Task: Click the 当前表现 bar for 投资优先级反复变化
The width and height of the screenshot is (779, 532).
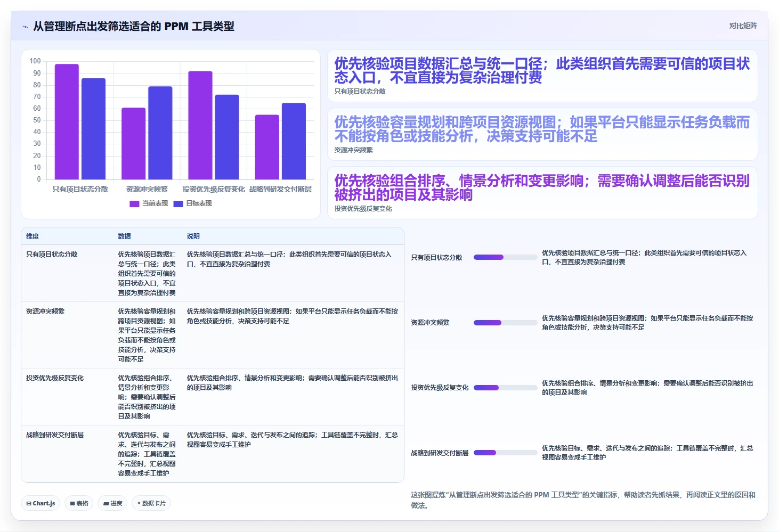Action: tap(200, 125)
